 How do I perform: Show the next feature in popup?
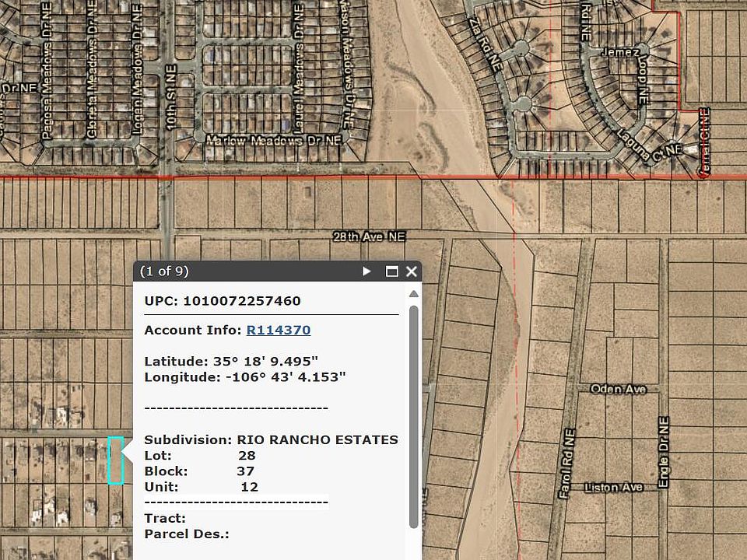[x=366, y=271]
